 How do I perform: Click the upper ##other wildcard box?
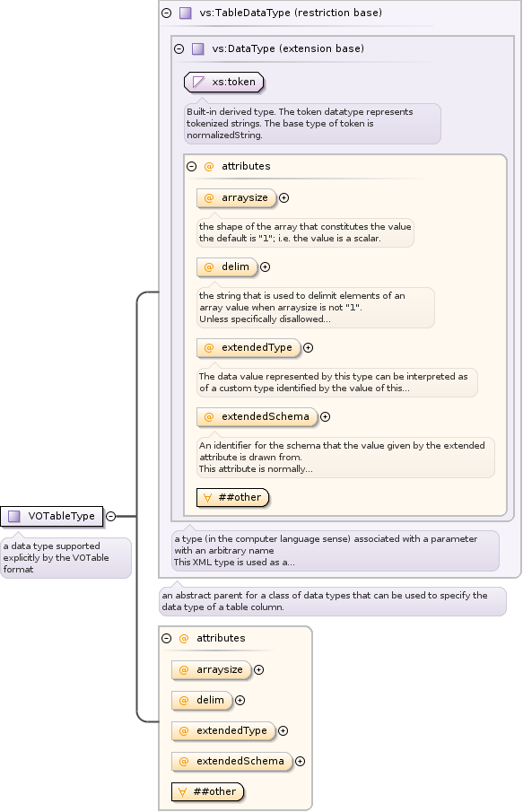click(233, 498)
